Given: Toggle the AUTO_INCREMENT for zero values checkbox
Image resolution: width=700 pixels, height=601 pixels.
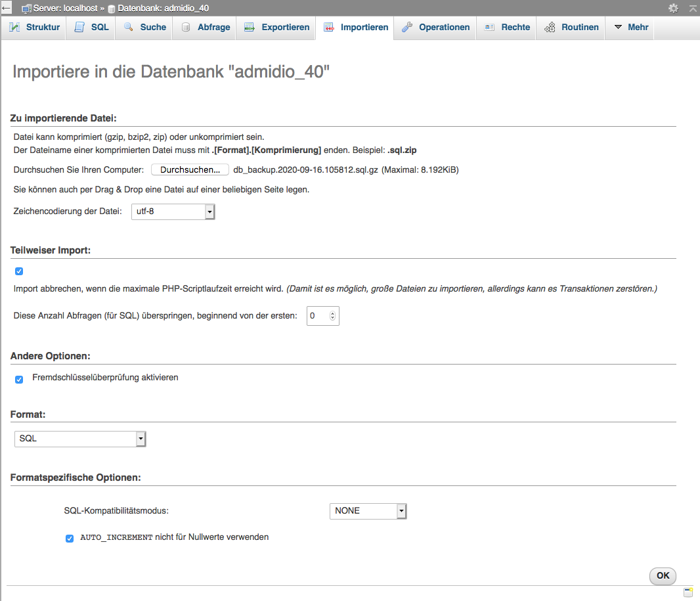Looking at the screenshot, I should [70, 539].
